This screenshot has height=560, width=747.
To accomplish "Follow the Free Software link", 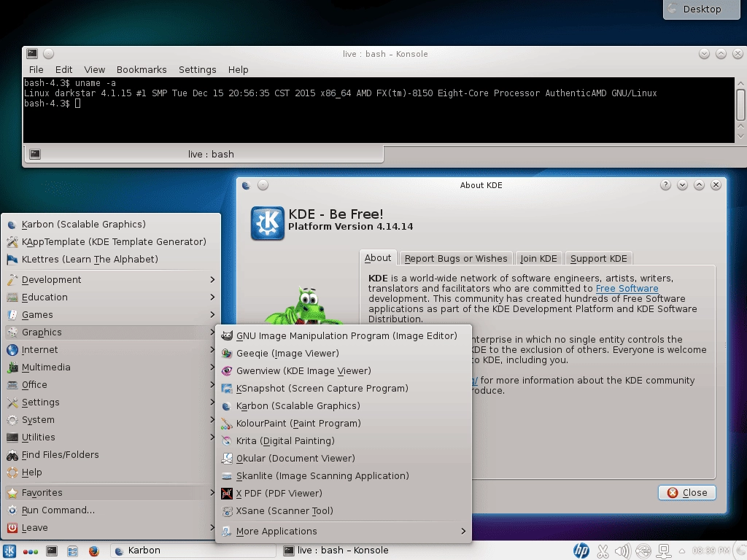I will pos(627,289).
